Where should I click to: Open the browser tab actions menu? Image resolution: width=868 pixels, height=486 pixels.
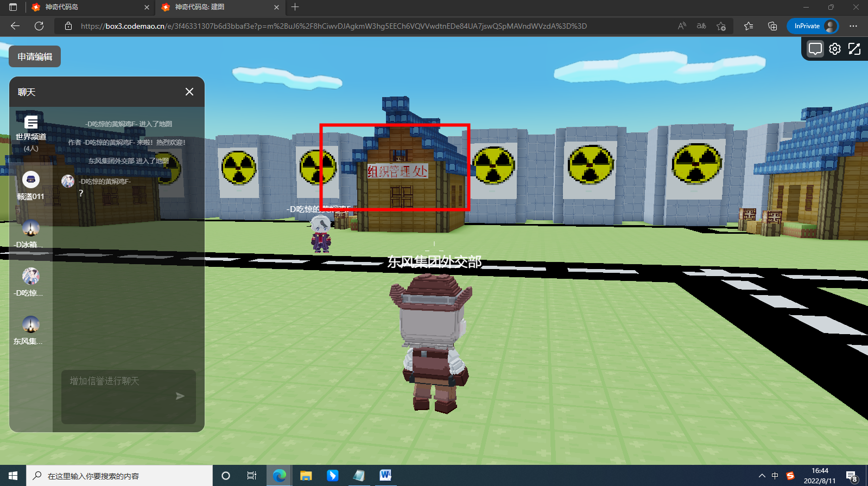tap(13, 7)
